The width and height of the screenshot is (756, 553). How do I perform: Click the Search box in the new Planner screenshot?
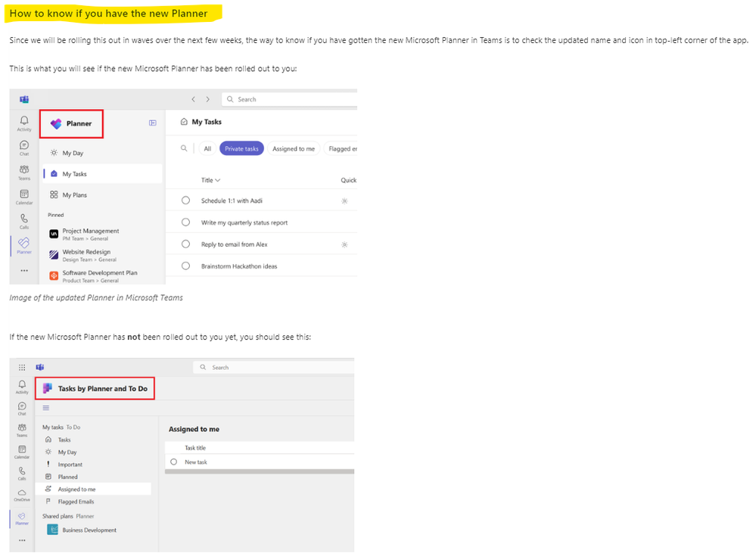pos(289,99)
